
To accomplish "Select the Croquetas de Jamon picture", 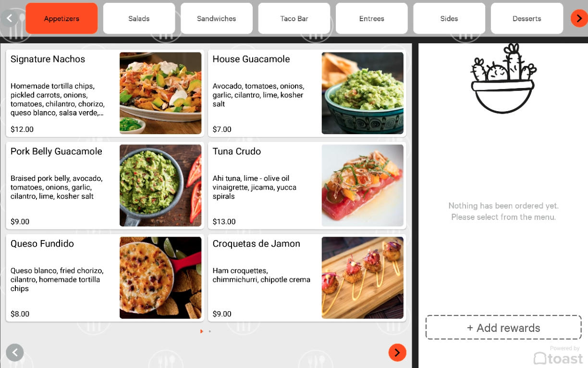I will click(x=363, y=278).
